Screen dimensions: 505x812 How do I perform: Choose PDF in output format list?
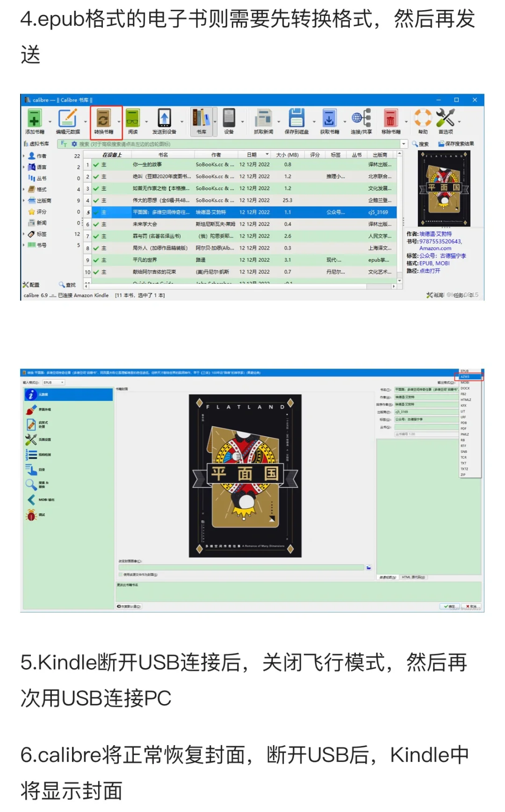pyautogui.click(x=469, y=428)
